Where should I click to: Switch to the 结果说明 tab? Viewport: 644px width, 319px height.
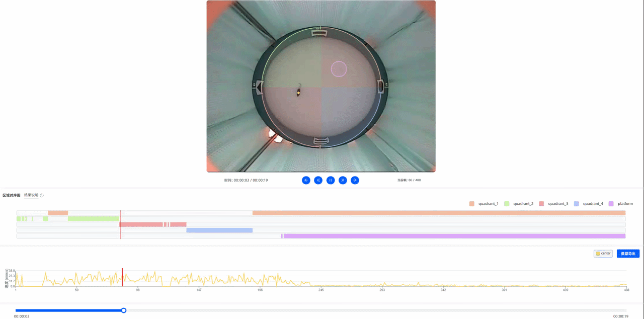pos(31,195)
